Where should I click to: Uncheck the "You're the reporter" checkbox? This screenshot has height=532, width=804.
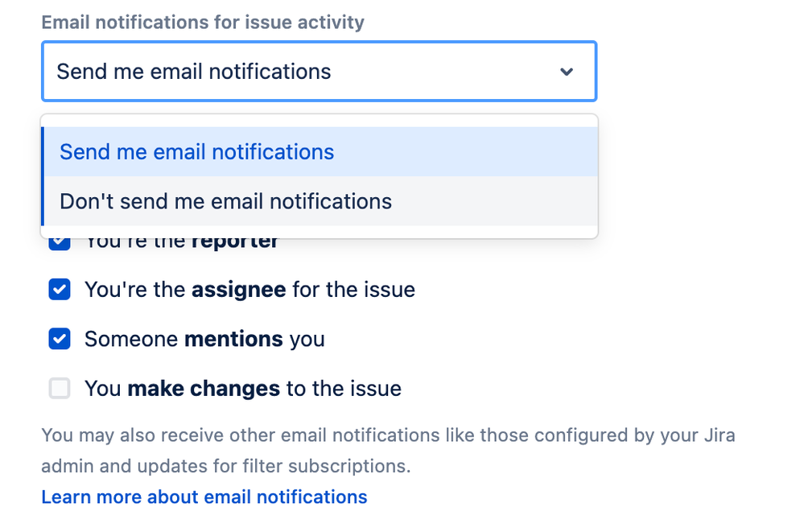coord(60,242)
